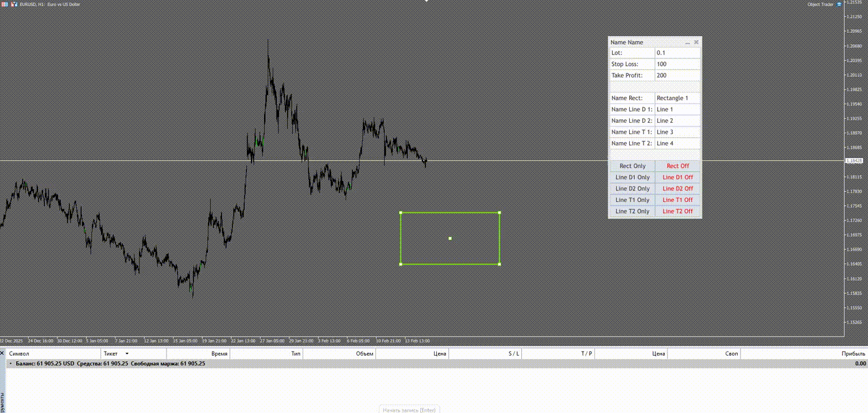Click the 'EURUSD, H1: Euro vs US Dollar' title
The image size is (868, 413).
[49, 4]
